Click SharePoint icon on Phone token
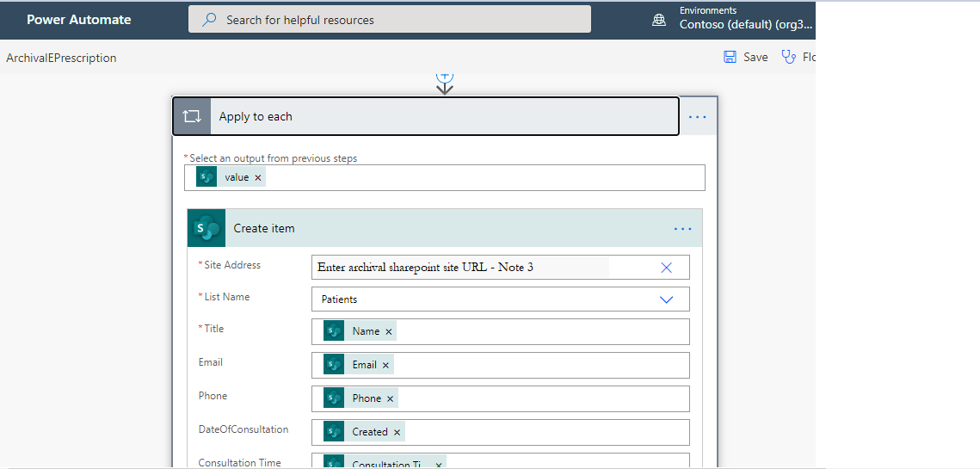Viewport: 980px width, 469px height. pyautogui.click(x=334, y=398)
